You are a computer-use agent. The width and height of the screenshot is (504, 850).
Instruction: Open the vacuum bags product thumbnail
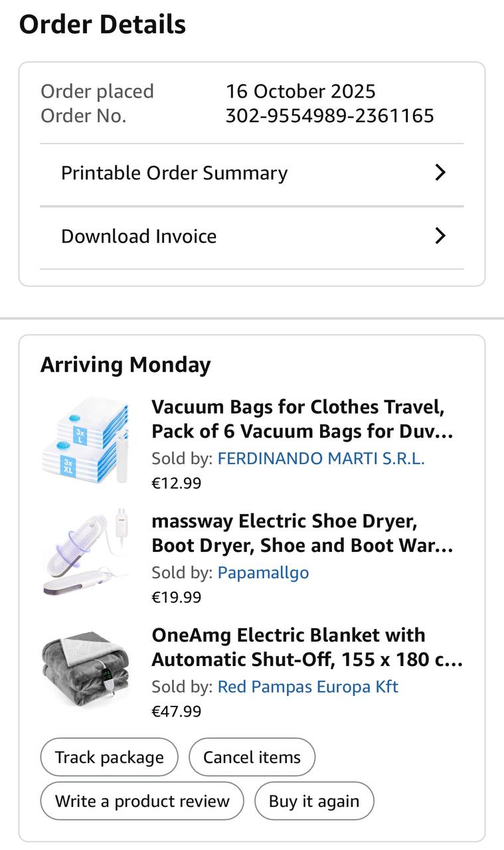(x=85, y=440)
